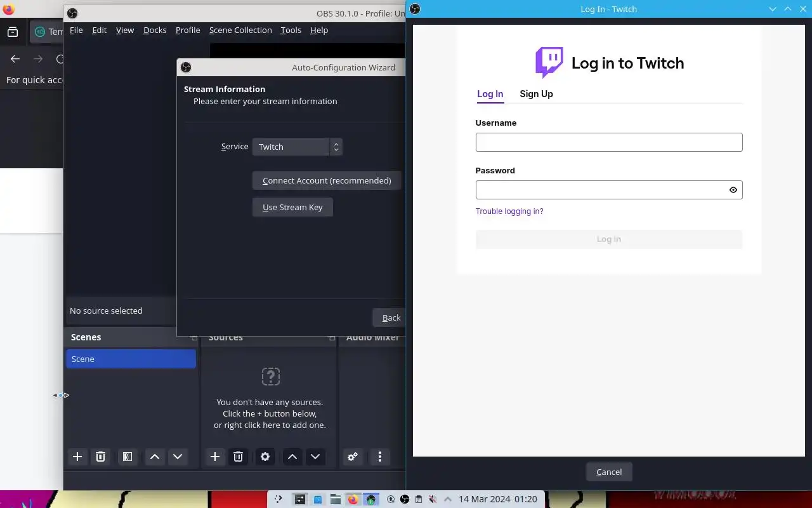The image size is (812, 508).
Task: Click 'No source selected' text
Action: 106,311
